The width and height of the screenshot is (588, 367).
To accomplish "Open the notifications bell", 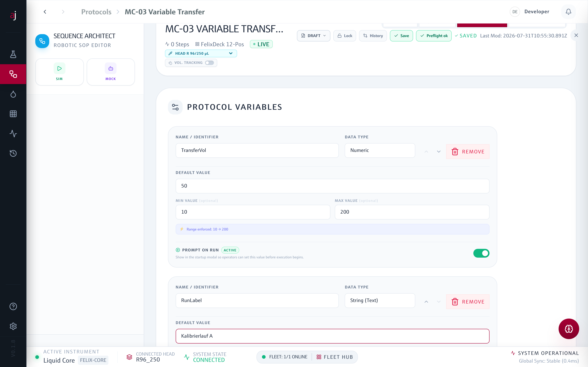I will tap(568, 12).
